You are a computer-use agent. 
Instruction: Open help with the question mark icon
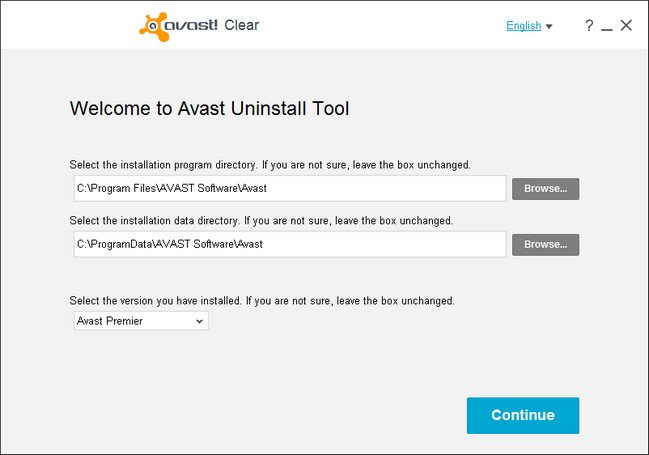pyautogui.click(x=589, y=26)
